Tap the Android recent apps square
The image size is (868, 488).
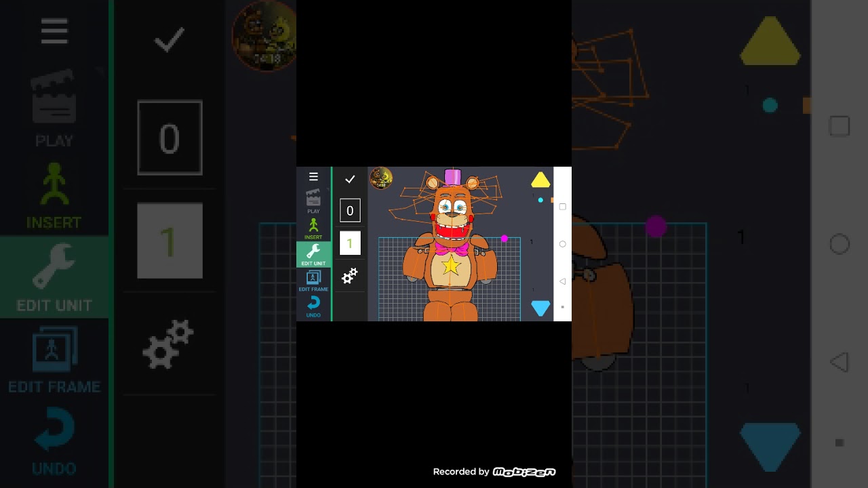click(562, 207)
